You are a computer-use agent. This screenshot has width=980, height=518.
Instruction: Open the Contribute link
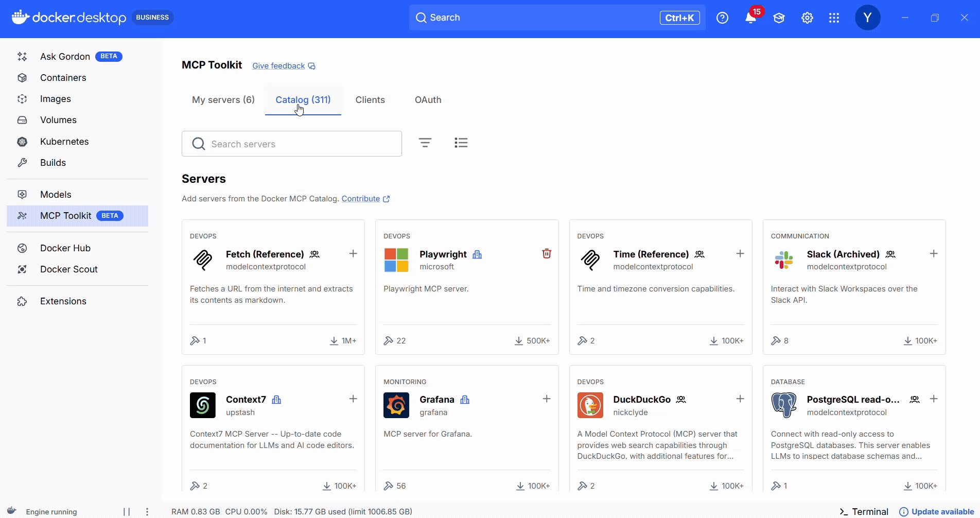(361, 199)
